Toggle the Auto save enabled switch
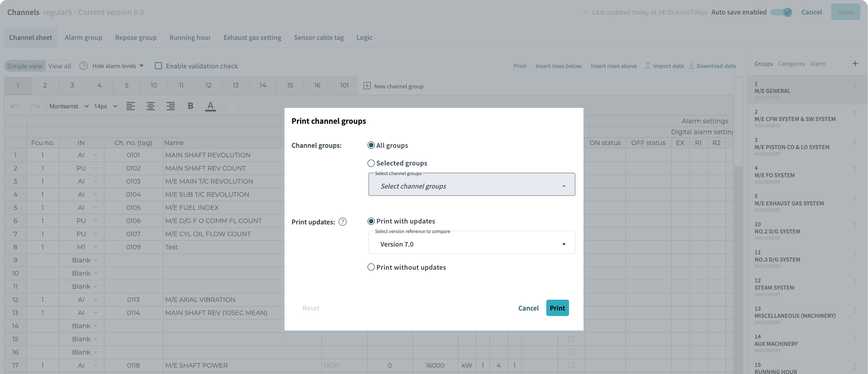The image size is (868, 374). 782,12
